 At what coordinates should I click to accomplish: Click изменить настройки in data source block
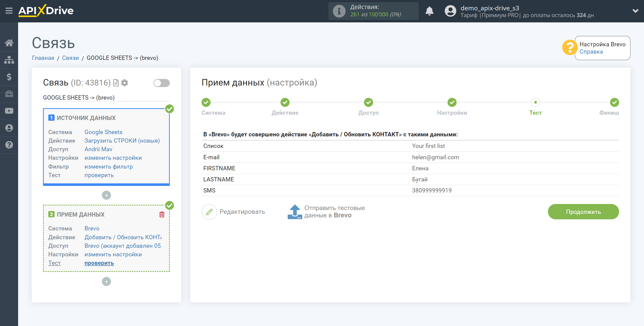113,158
